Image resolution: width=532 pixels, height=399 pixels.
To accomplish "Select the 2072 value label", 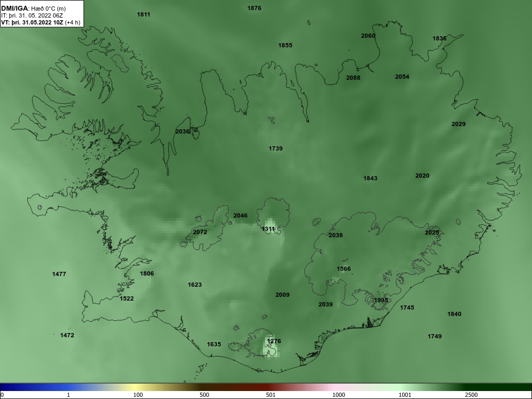I will pyautogui.click(x=200, y=232).
